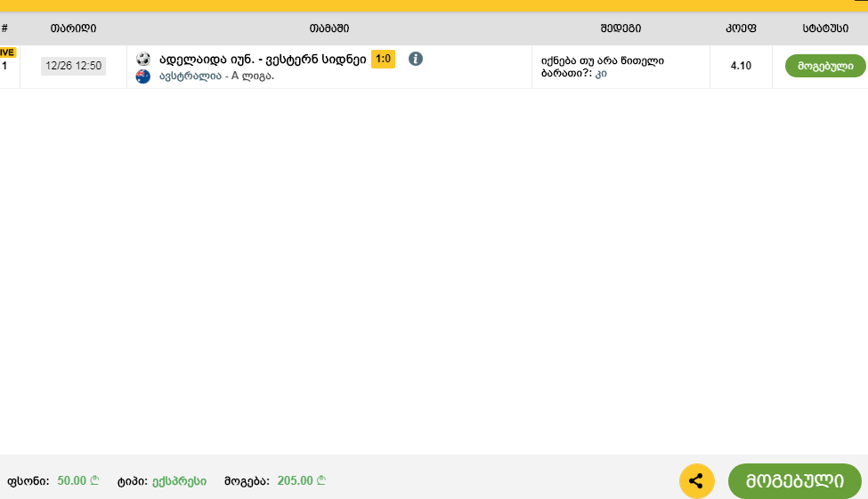Click the Australia flag icon

[142, 76]
